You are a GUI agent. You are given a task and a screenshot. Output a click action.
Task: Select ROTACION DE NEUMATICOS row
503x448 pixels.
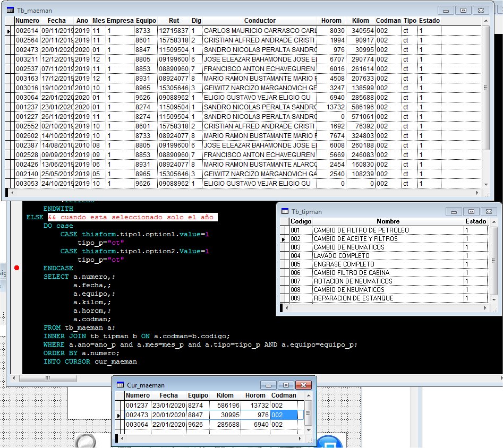click(388, 281)
